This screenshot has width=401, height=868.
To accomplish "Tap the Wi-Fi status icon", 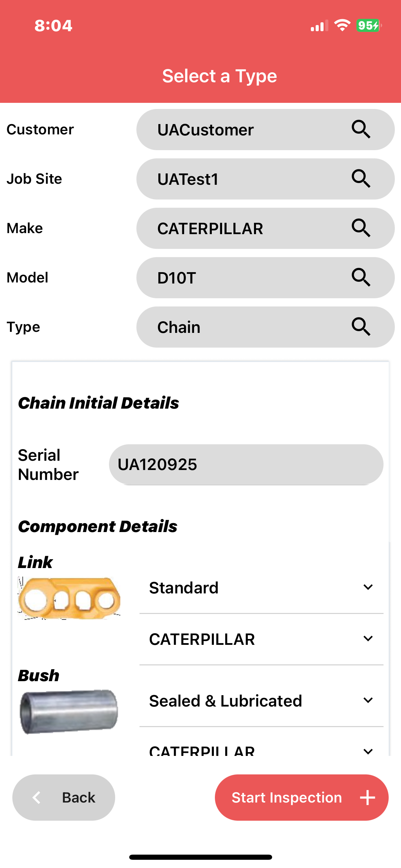I will 342,25.
